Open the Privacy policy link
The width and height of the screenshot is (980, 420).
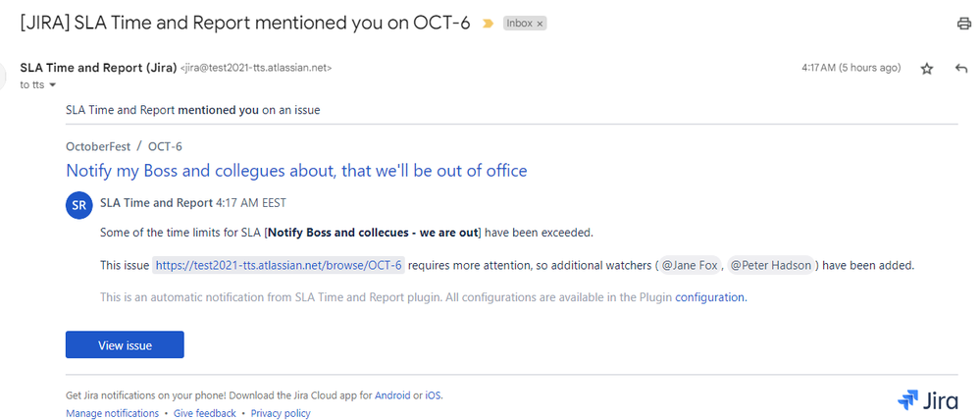point(281,413)
